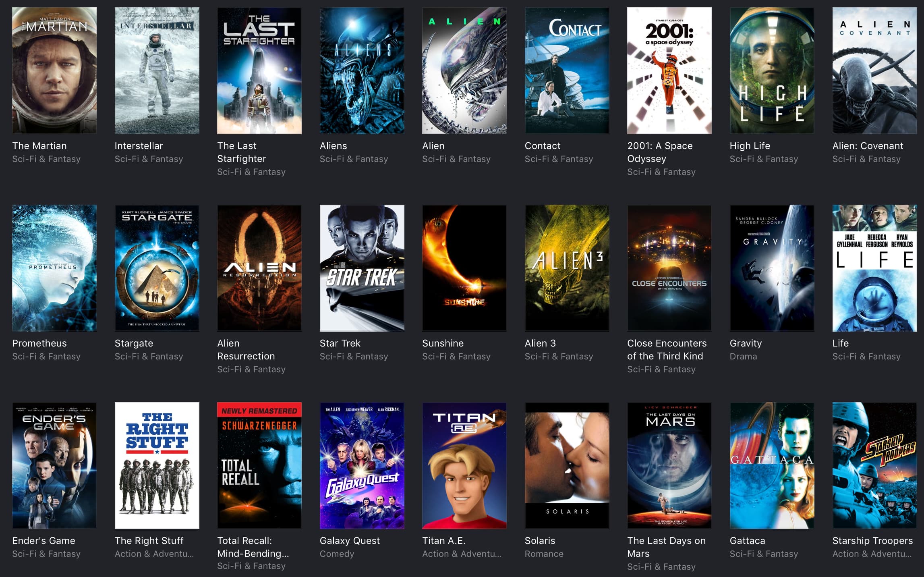This screenshot has height=577, width=924.
Task: Open the Life movie poster
Action: tap(875, 268)
